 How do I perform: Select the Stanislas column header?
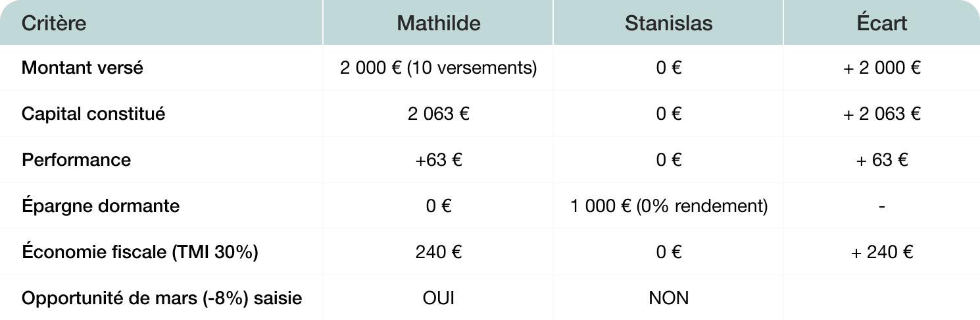coord(668,24)
